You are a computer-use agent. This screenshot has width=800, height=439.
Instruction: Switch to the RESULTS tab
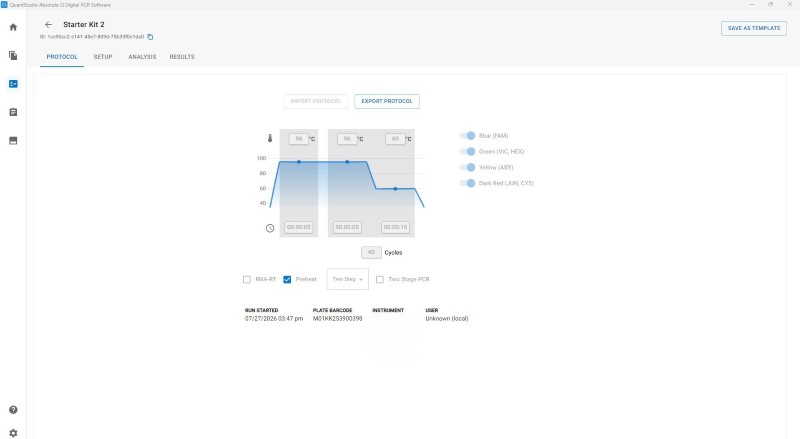click(182, 57)
